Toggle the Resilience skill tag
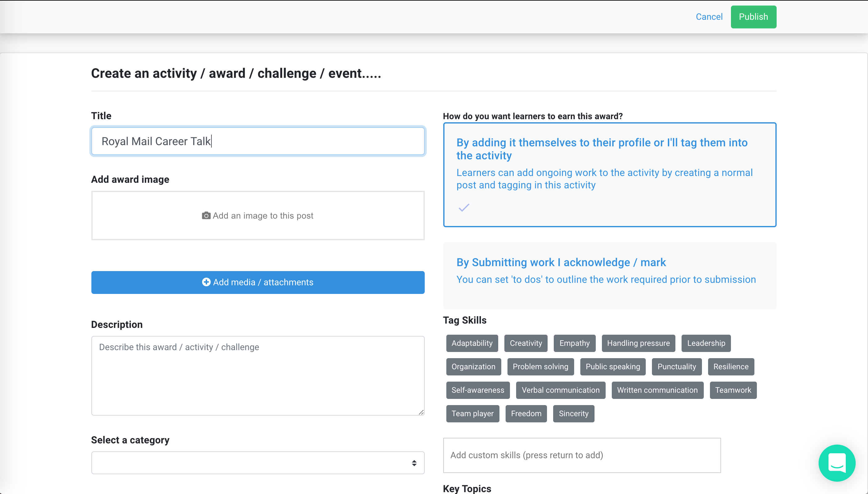 point(731,366)
